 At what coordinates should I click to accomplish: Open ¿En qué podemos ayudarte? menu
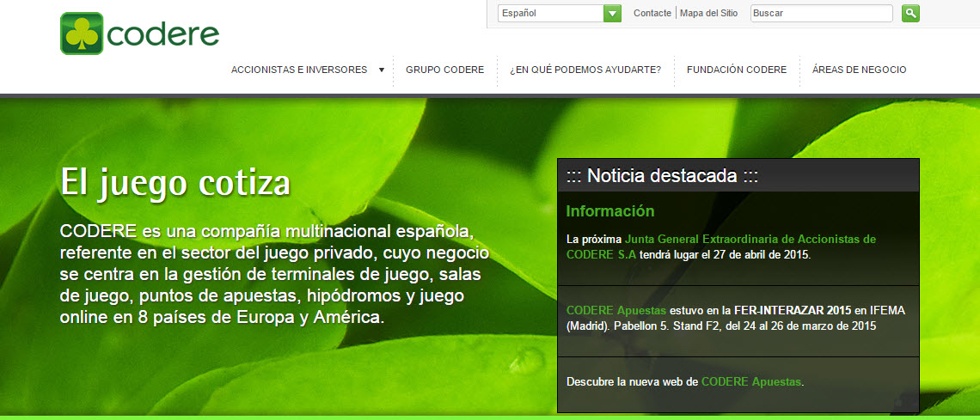click(x=585, y=70)
